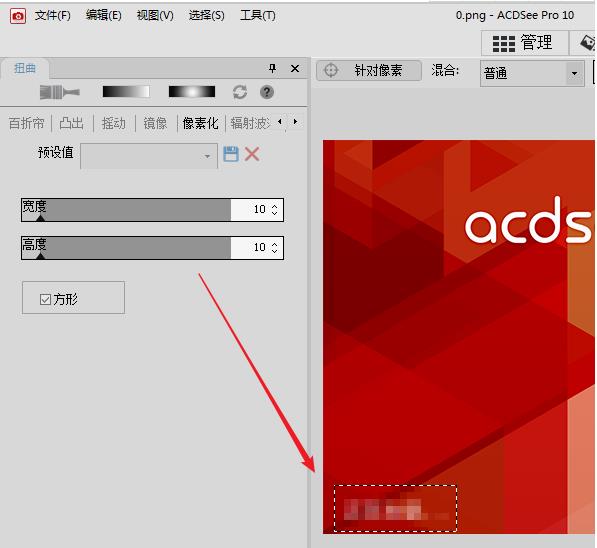Increase 宽度 with the up stepper arrow
The image size is (597, 548).
pos(275,206)
